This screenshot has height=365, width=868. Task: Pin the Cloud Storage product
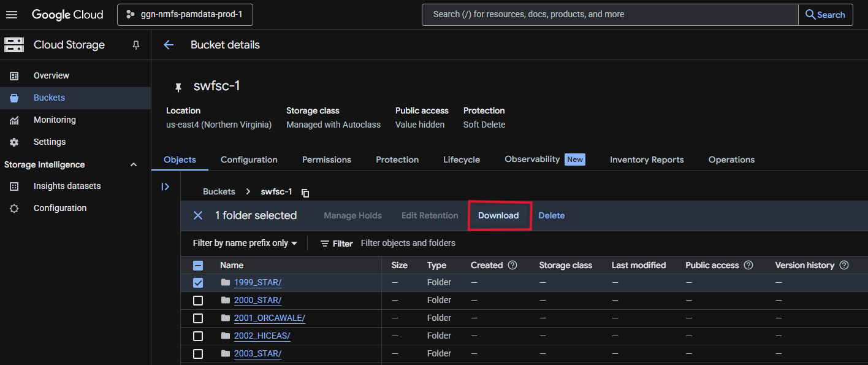coord(136,45)
